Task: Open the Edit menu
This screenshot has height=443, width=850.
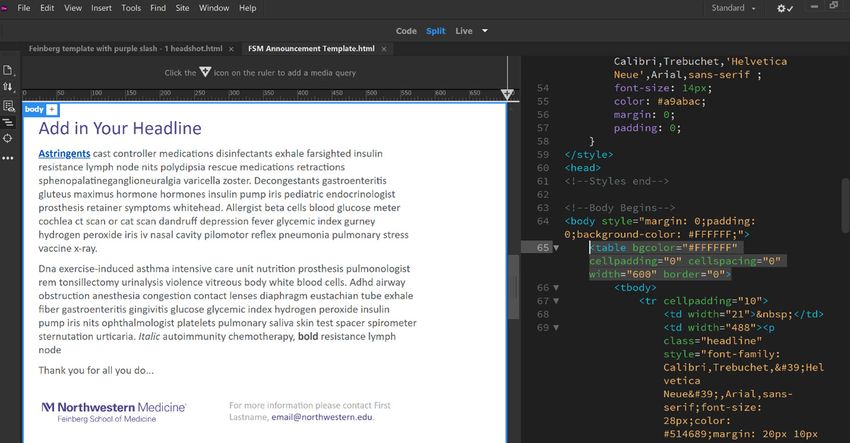Action: click(x=47, y=8)
